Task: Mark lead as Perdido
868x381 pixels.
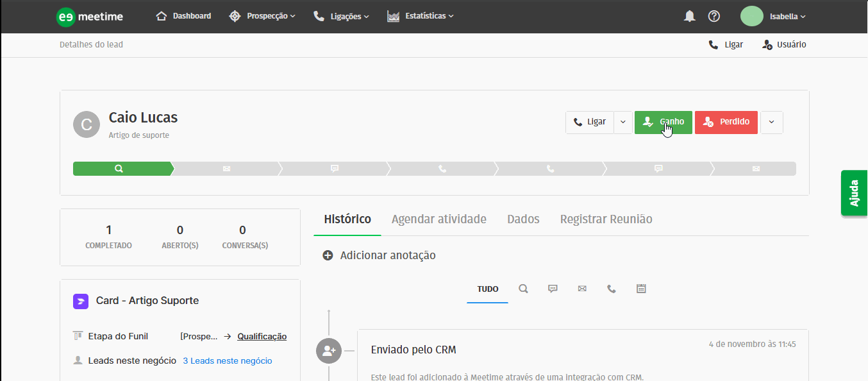Action: [726, 122]
